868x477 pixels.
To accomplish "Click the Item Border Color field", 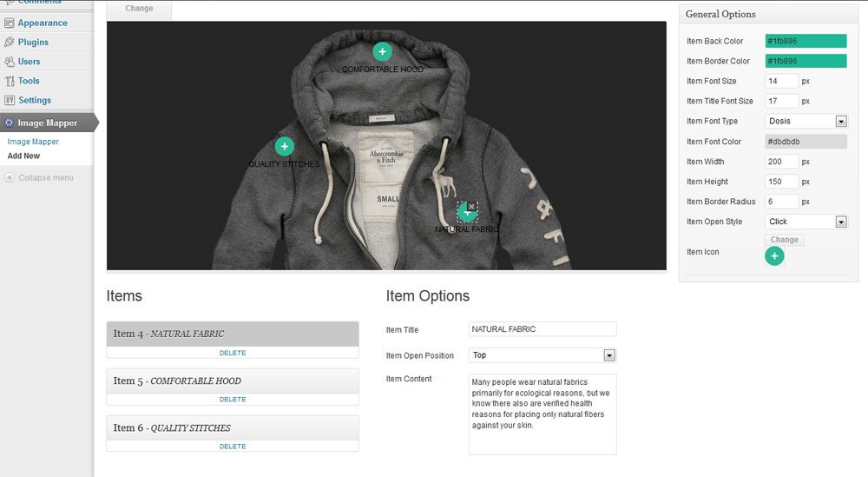I will point(806,61).
